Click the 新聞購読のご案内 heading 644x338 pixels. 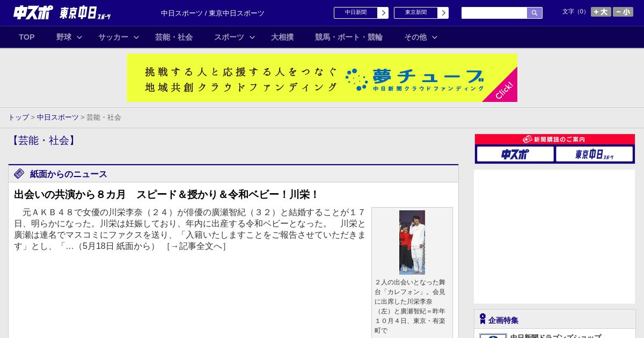pos(554,139)
